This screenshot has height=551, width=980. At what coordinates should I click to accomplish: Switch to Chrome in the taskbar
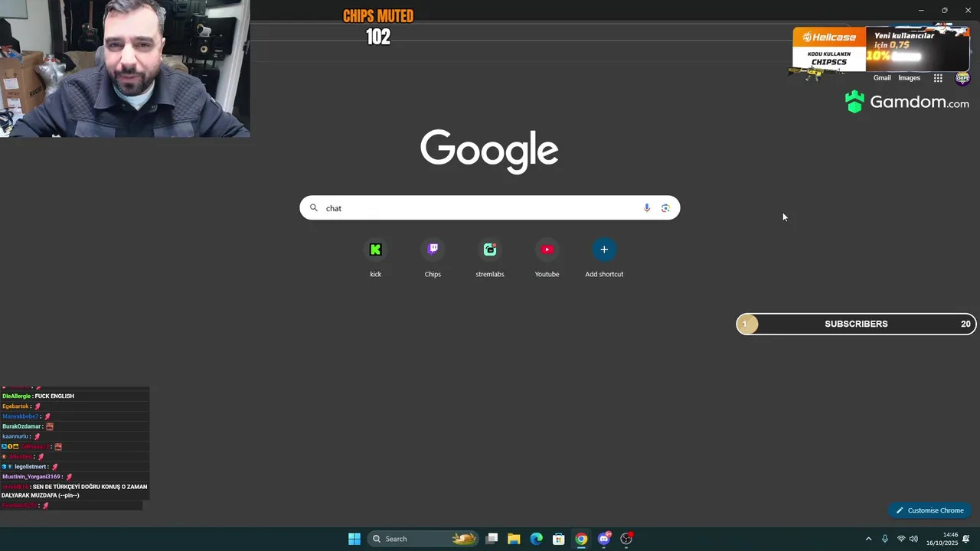tap(581, 539)
